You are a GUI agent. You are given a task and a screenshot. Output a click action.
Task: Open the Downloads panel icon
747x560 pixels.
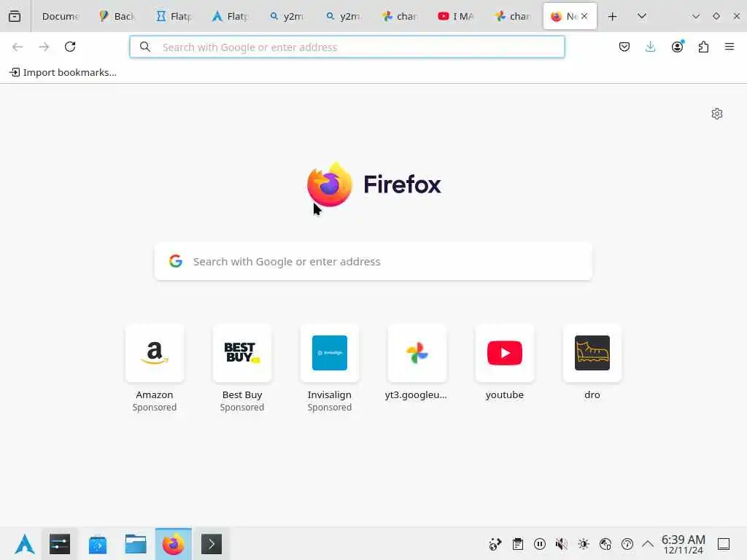(x=650, y=47)
